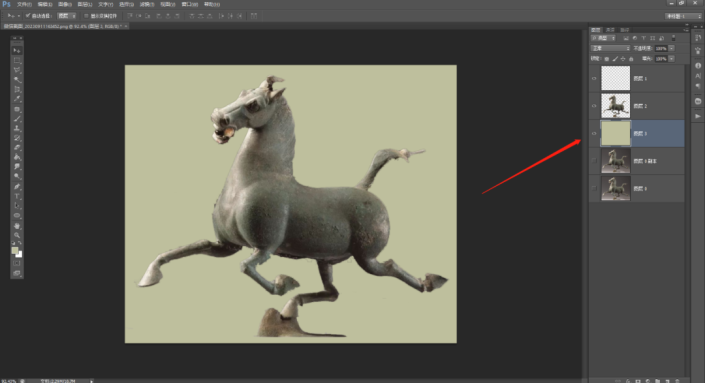The width and height of the screenshot is (705, 383).
Task: Select the Quick Selection tool
Action: click(x=17, y=80)
